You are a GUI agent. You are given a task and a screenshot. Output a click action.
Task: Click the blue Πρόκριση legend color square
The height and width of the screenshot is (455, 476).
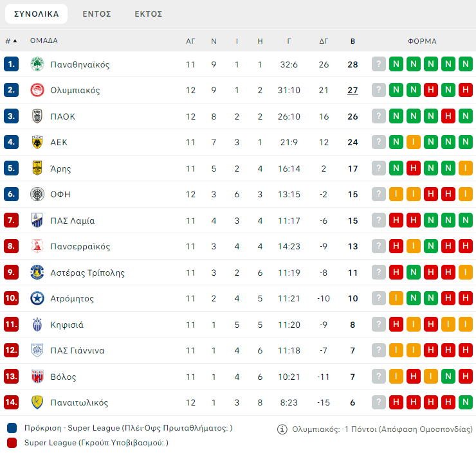(12, 428)
